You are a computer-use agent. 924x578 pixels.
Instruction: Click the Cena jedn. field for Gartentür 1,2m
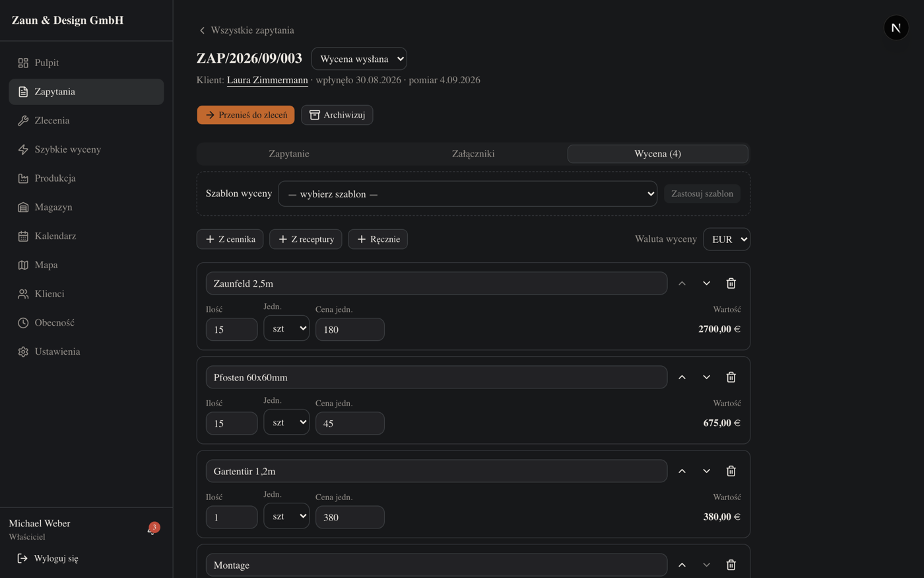coord(350,517)
